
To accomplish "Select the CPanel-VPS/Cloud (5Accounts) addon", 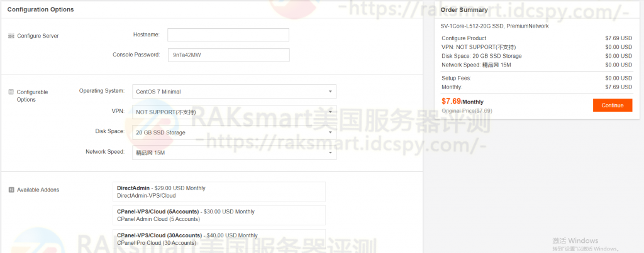I will click(x=219, y=215).
